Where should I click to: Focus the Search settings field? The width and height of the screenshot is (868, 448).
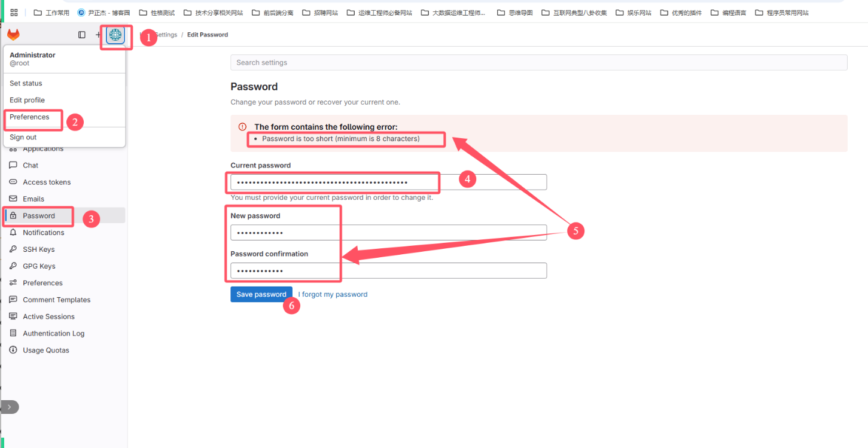(x=538, y=62)
